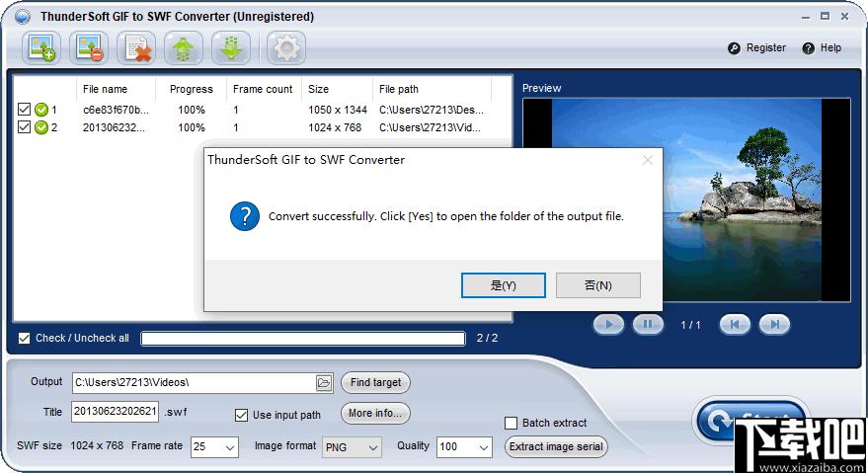This screenshot has height=473, width=868.
Task: Click the Register key icon
Action: point(734,48)
